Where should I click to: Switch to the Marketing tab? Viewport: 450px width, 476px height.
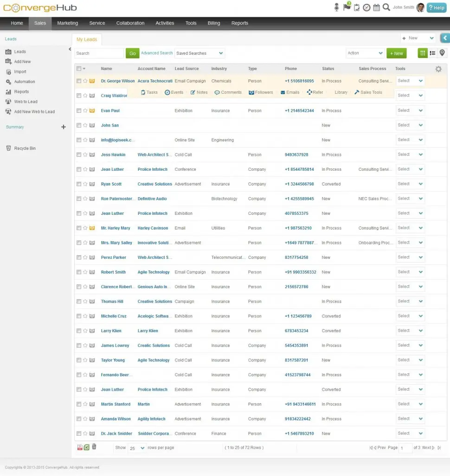coord(67,23)
